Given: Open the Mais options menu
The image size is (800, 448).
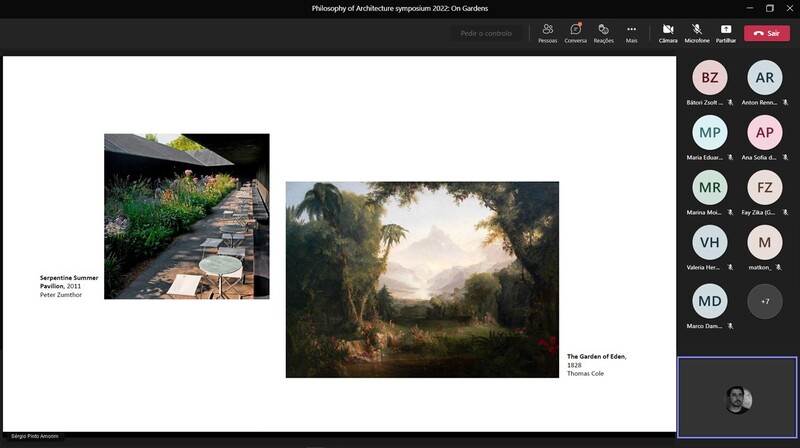Looking at the screenshot, I should tap(632, 33).
